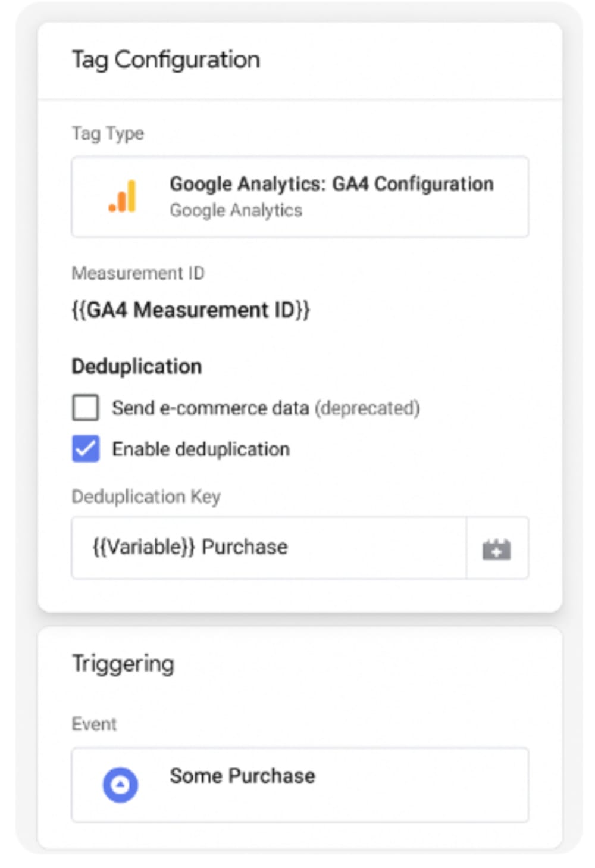Click the gray Google Analytics subtitle text

(236, 210)
